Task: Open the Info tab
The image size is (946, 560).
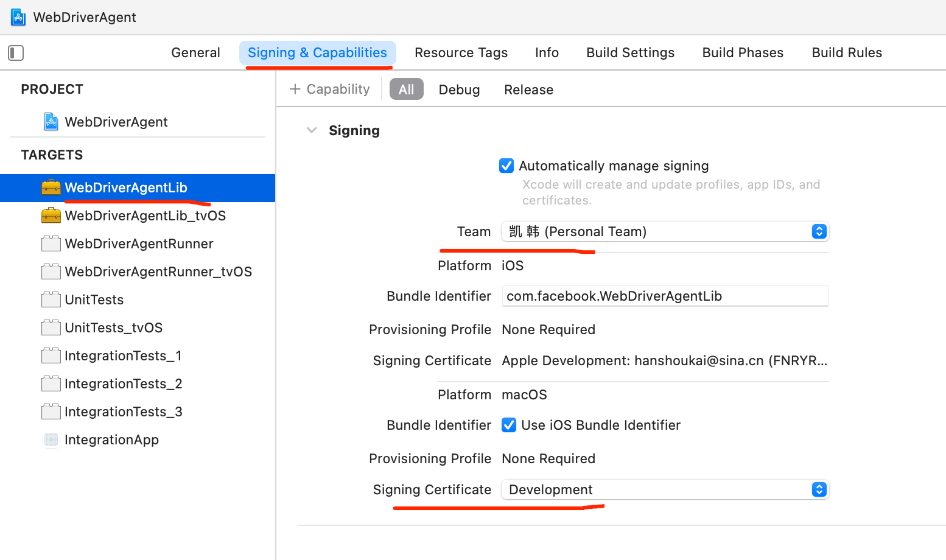Action: click(547, 53)
